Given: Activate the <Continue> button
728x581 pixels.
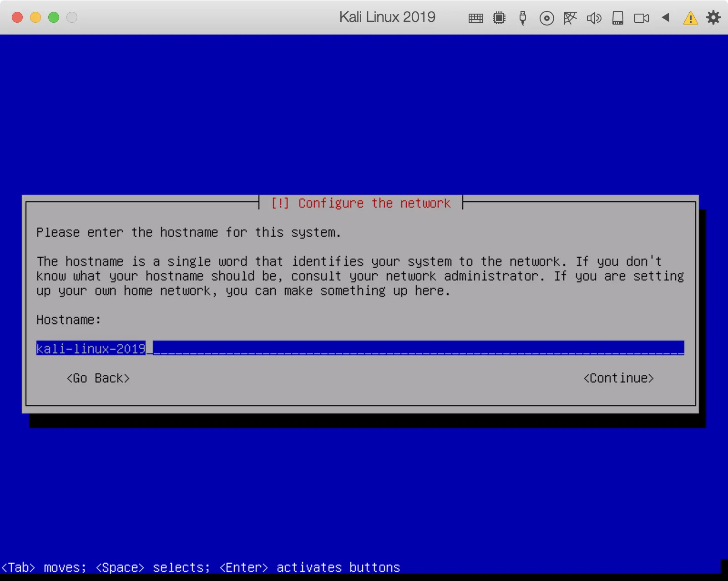Looking at the screenshot, I should pos(619,378).
